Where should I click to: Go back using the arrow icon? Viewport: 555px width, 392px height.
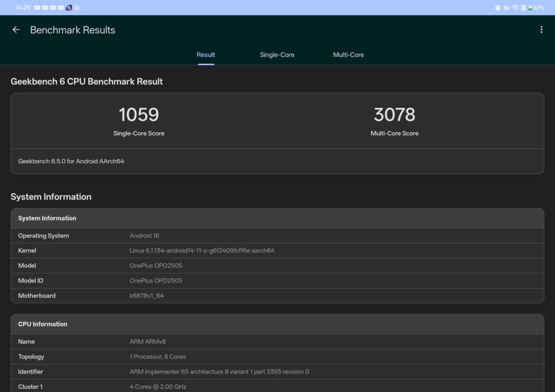(16, 30)
